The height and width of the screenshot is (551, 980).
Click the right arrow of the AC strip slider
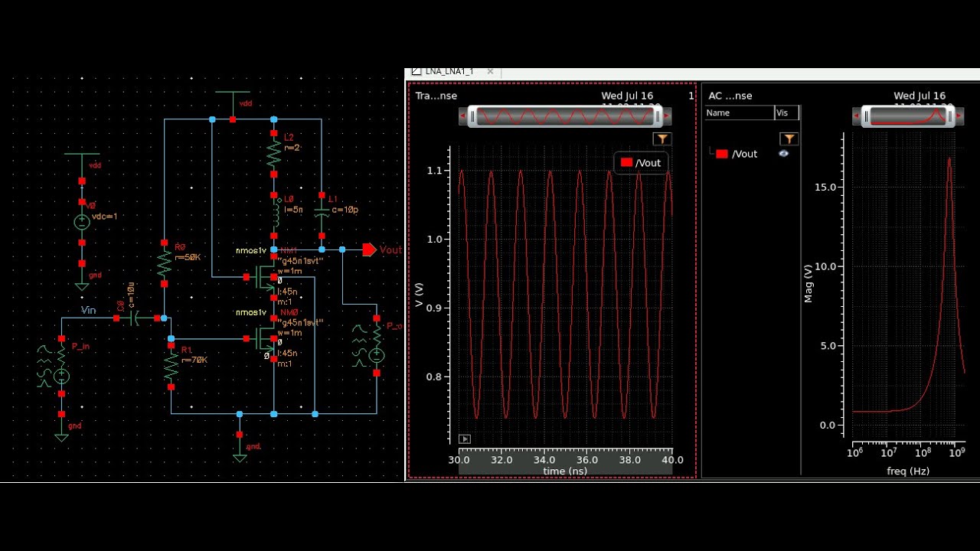coord(959,116)
